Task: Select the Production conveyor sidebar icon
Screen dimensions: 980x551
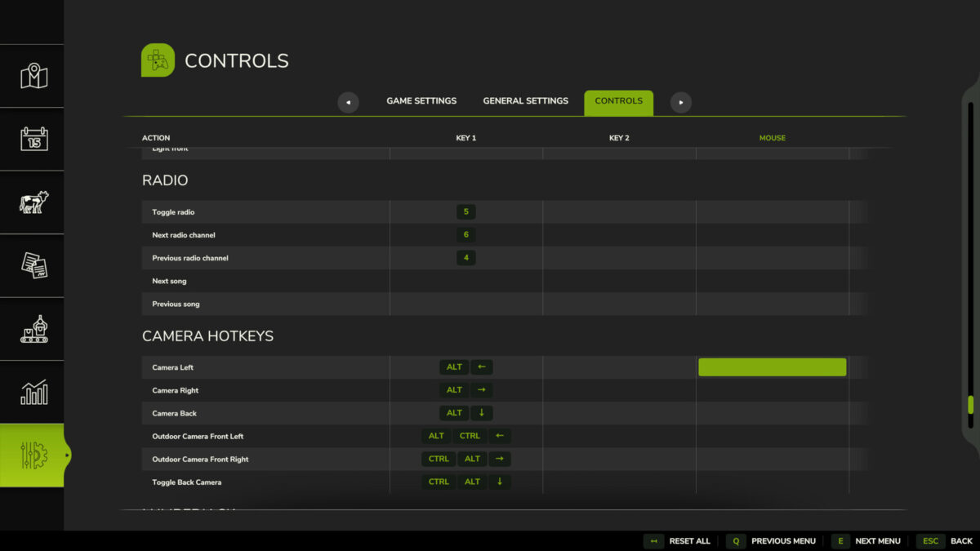Action: [x=32, y=328]
